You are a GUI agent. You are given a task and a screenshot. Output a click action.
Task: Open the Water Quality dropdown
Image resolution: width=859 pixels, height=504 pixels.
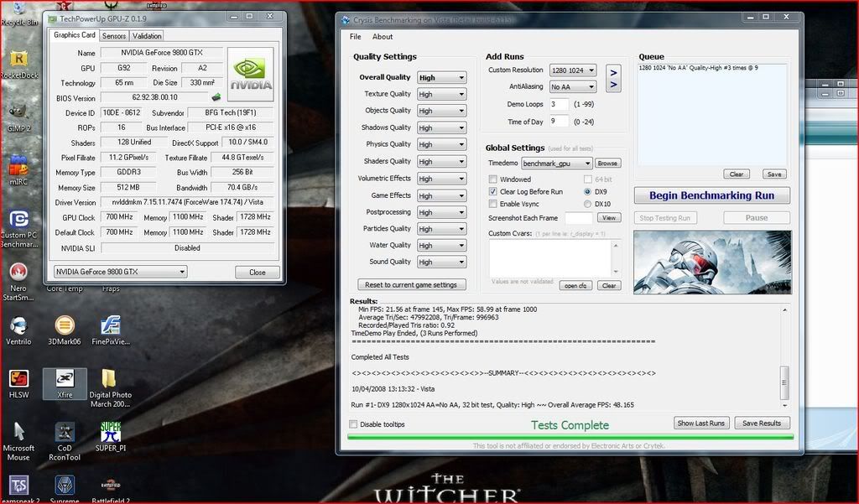click(x=441, y=246)
